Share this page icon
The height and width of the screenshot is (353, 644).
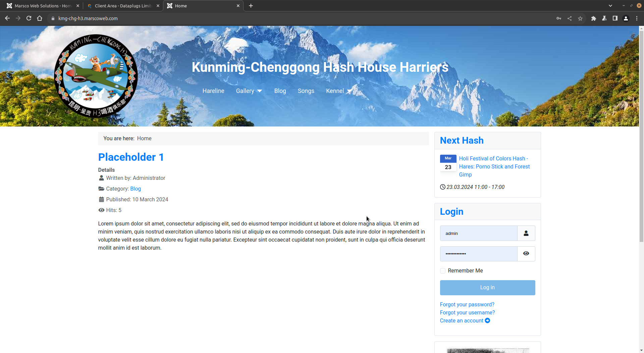coord(570,18)
